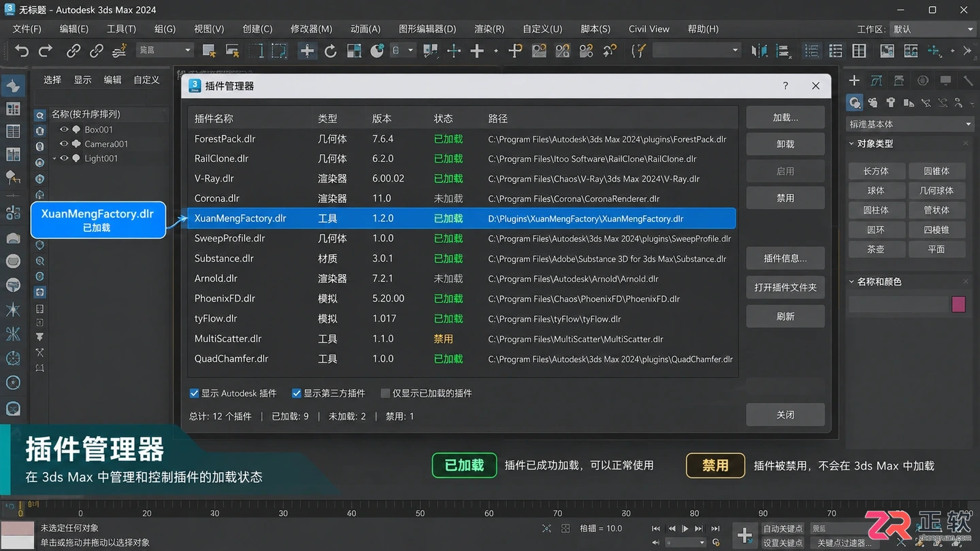980x551 pixels.
Task: Open the named selection sets dropdown
Action: (x=696, y=50)
